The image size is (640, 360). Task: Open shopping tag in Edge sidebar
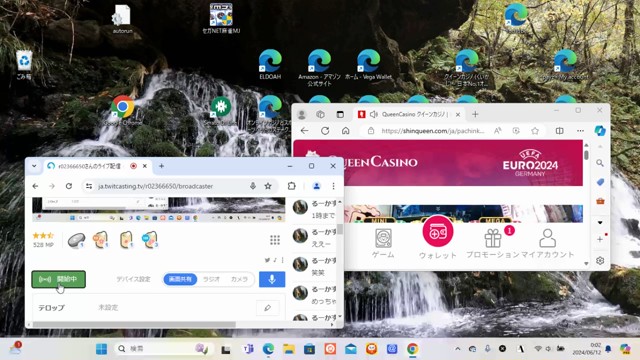600,182
